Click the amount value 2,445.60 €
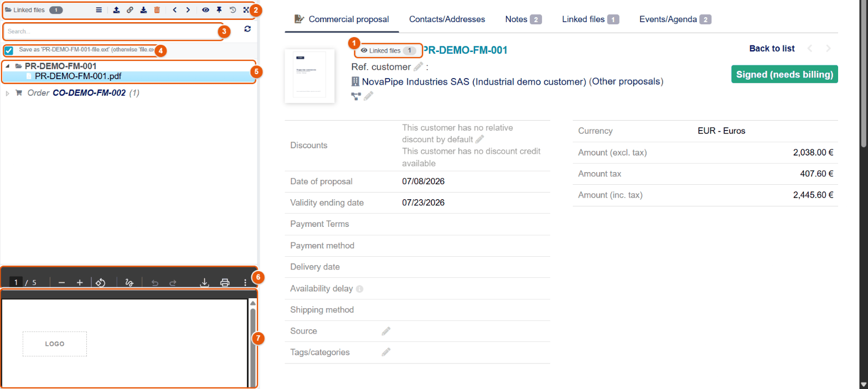868x389 pixels. 813,195
